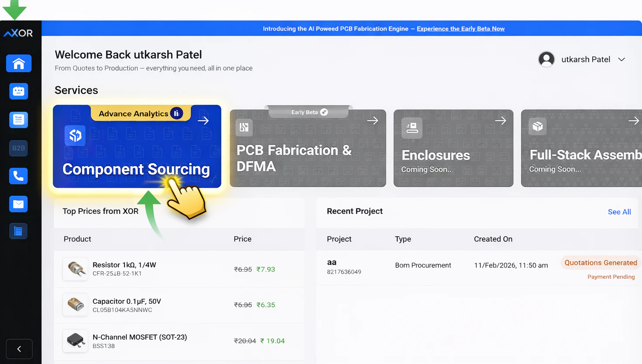Click the Price column header
The height and width of the screenshot is (364, 642).
[243, 239]
